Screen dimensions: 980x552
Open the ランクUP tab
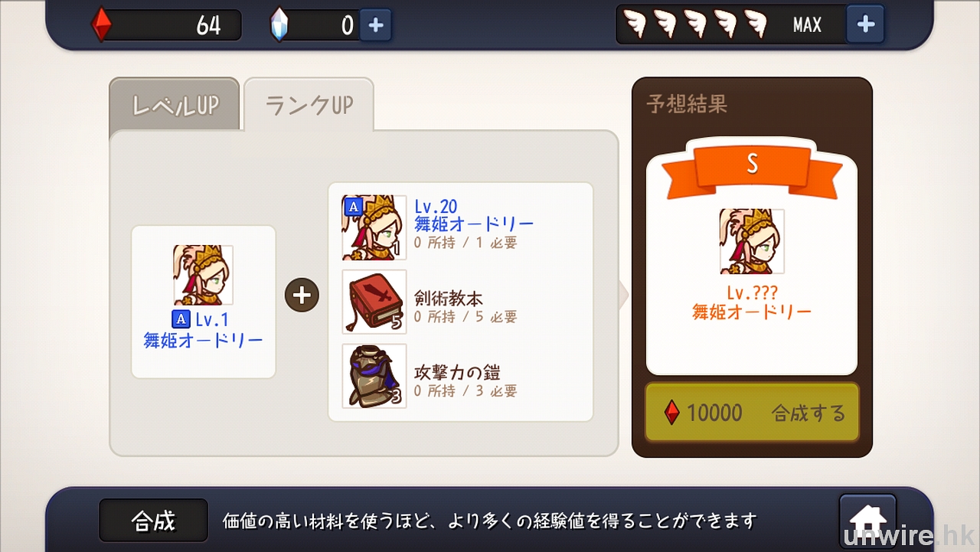tap(309, 105)
